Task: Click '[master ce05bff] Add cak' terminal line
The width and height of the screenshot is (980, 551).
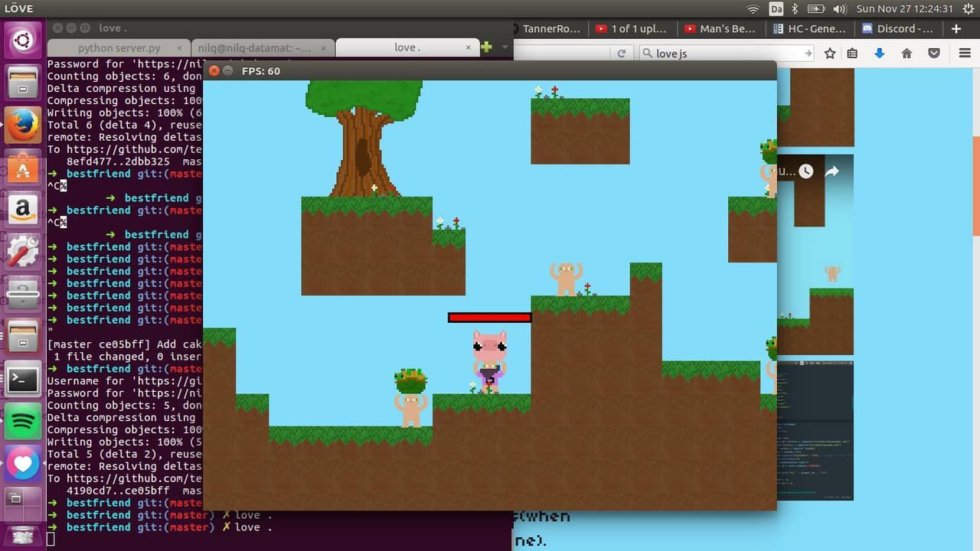Action: 125,344
